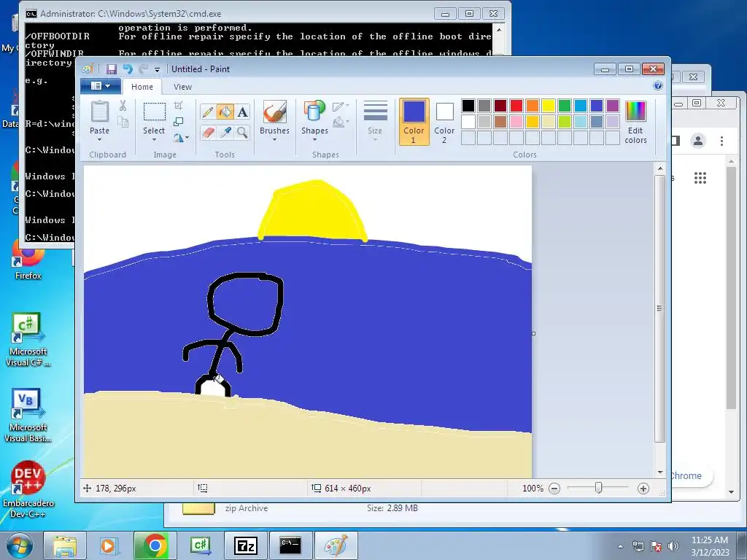Open Paste dropdown arrow
The width and height of the screenshot is (747, 560).
(99, 139)
